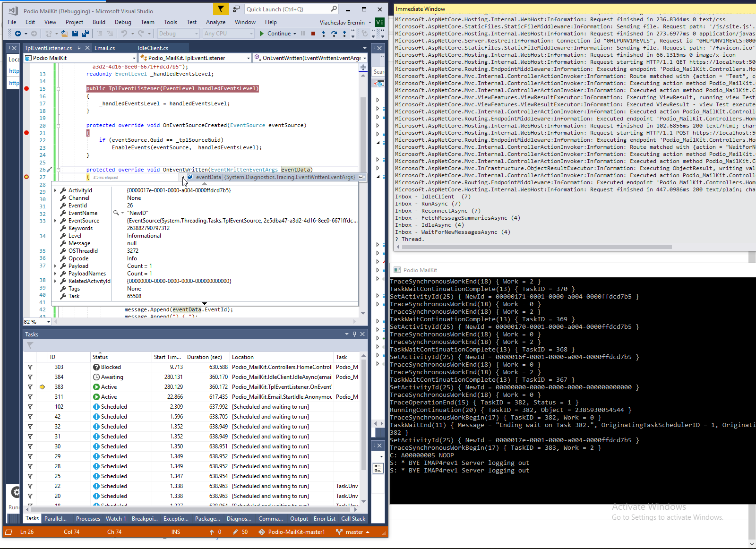This screenshot has height=549, width=756.
Task: Open the Tools menu
Action: click(x=171, y=22)
